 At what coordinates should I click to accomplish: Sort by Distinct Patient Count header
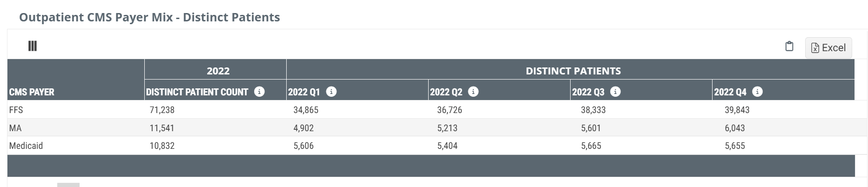197,92
